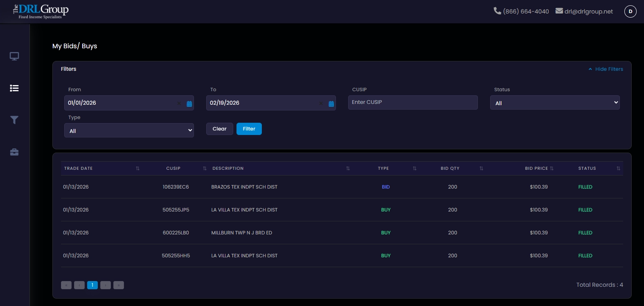Image resolution: width=644 pixels, height=306 pixels.
Task: Click the last page pagination button
Action: [119, 285]
